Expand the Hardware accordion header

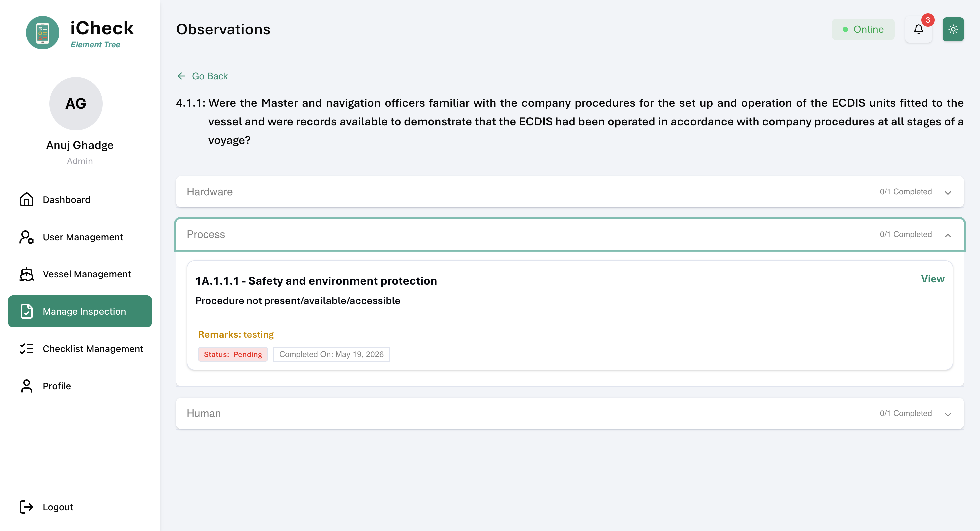(570, 192)
